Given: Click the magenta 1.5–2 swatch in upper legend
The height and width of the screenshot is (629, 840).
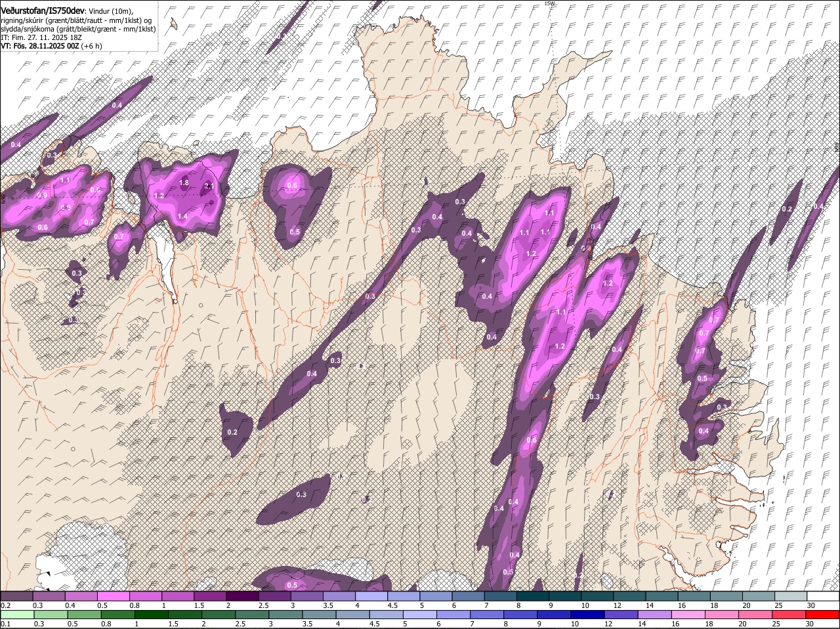Looking at the screenshot, I should click(x=210, y=596).
